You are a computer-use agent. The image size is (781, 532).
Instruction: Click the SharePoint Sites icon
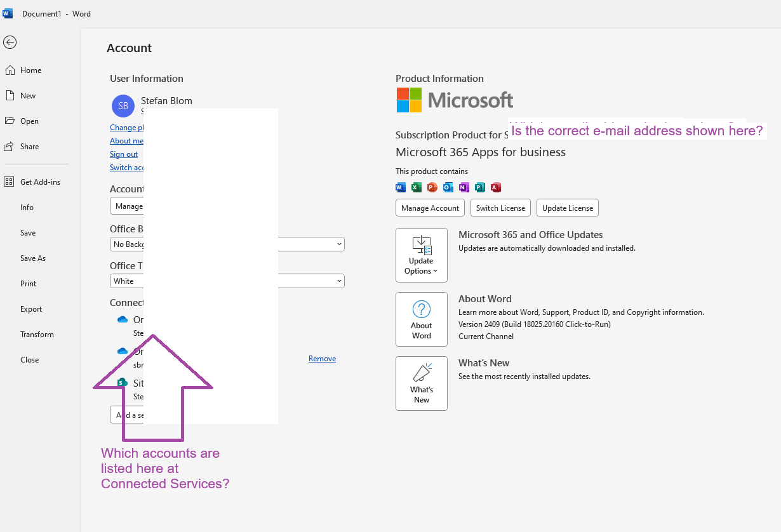coord(123,383)
